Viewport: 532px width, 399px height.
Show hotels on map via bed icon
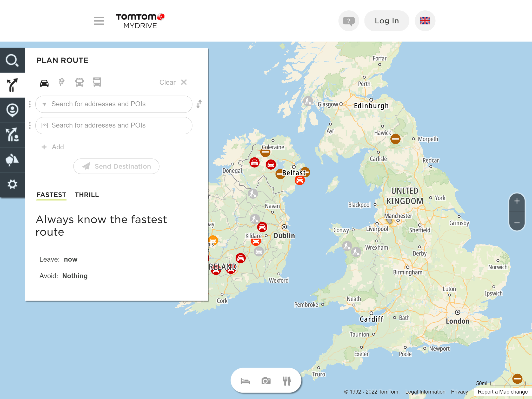click(245, 381)
